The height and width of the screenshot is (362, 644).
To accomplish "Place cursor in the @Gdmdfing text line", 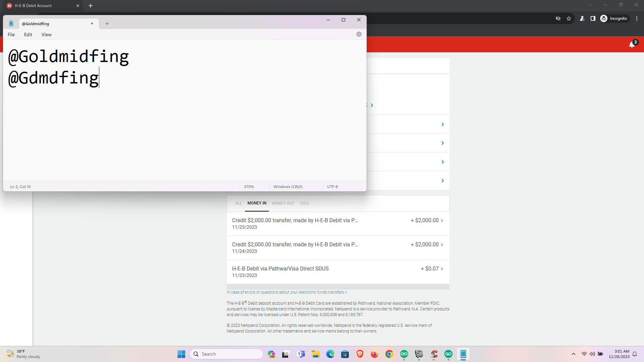I will point(53,78).
